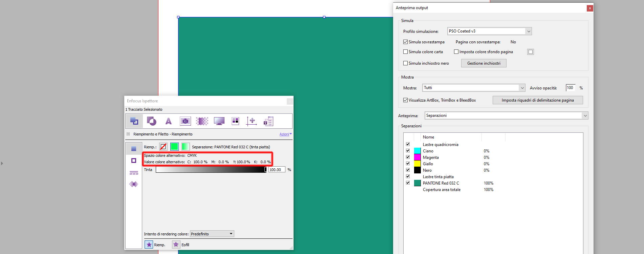Select the Copertura area totale row

click(493, 190)
